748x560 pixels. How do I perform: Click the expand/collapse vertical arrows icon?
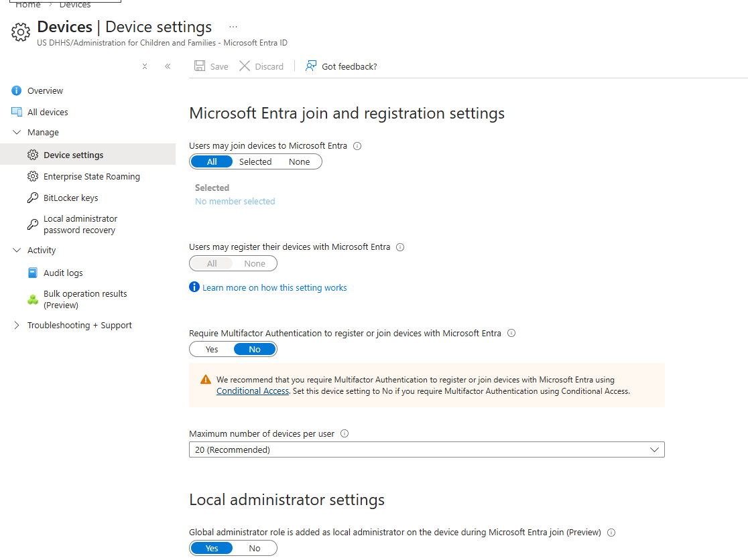[145, 66]
